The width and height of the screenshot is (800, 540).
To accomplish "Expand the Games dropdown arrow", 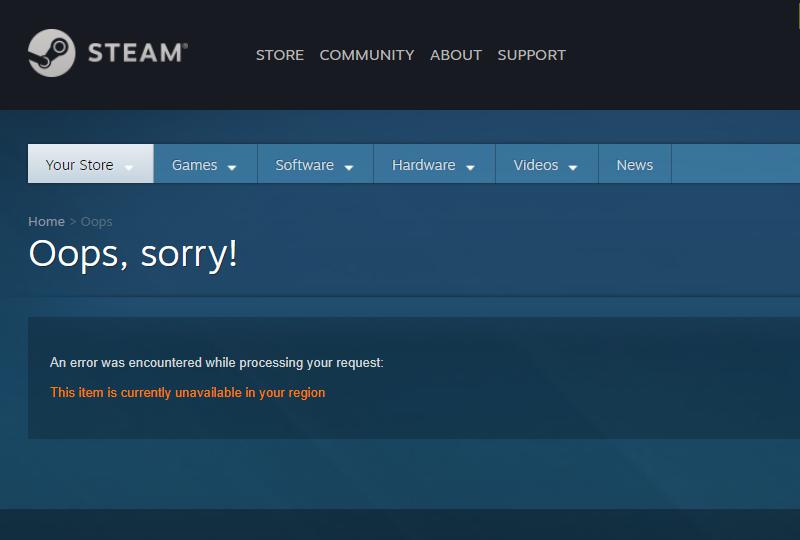I will coord(232,167).
